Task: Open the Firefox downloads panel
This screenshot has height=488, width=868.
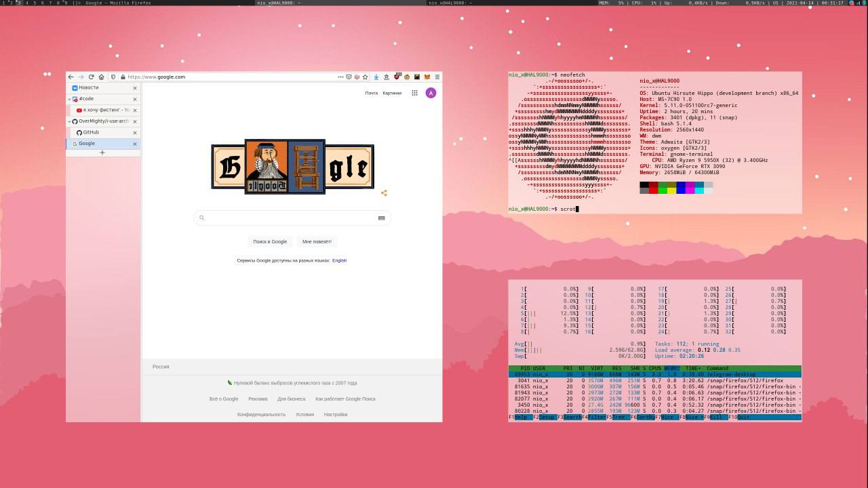Action: pos(376,77)
